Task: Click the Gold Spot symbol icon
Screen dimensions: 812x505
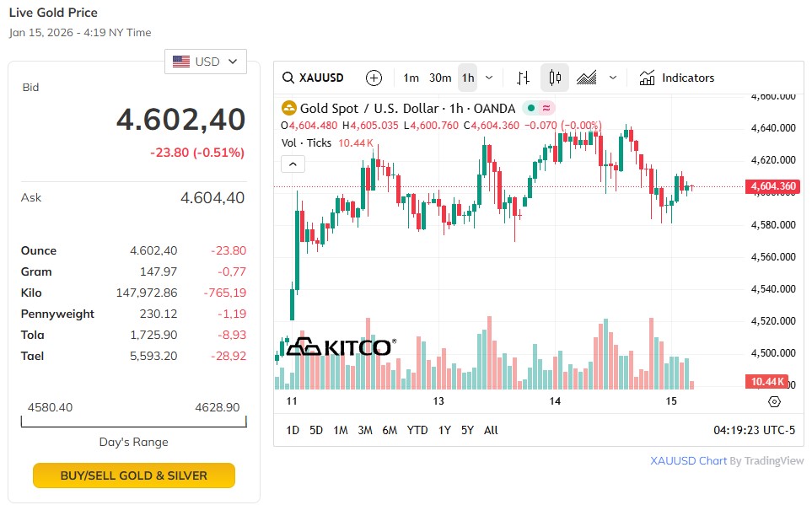Action: pos(289,108)
